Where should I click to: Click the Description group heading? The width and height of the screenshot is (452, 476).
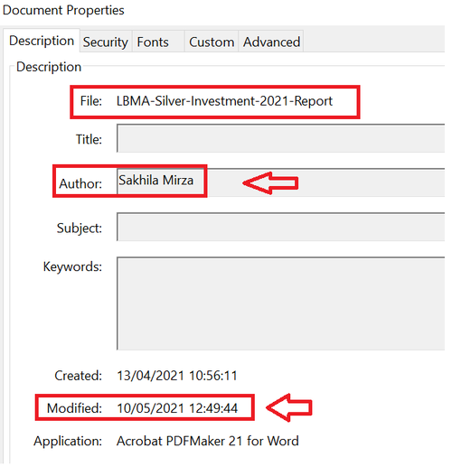(x=49, y=67)
